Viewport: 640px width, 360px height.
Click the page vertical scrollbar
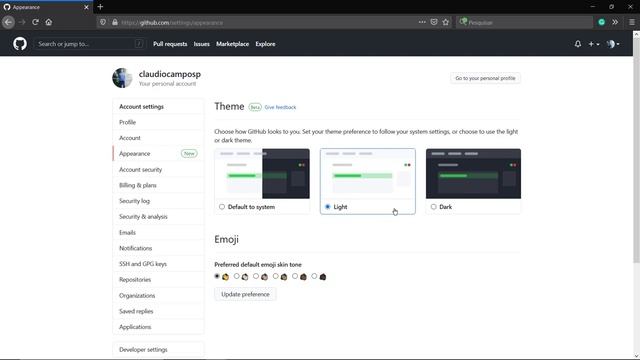point(636,151)
